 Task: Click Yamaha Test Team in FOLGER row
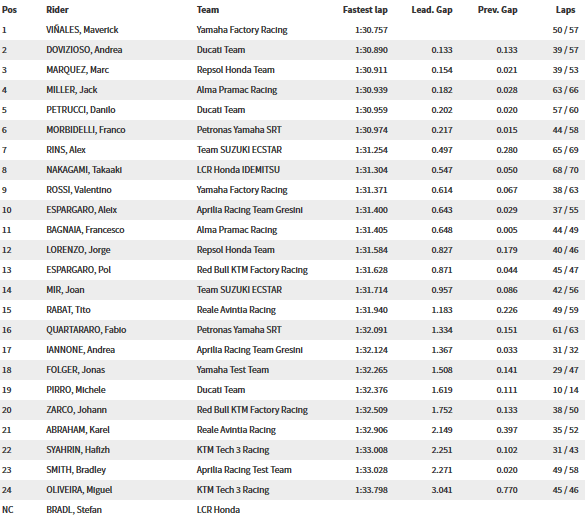click(233, 370)
